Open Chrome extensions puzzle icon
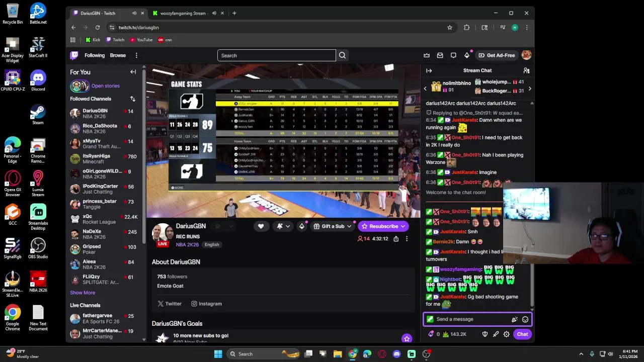Viewport: 644px width, 362px height. [466, 28]
